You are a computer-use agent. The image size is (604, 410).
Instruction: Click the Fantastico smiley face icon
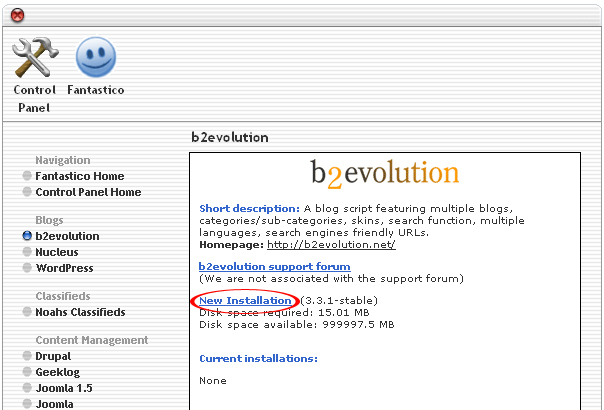click(x=96, y=57)
